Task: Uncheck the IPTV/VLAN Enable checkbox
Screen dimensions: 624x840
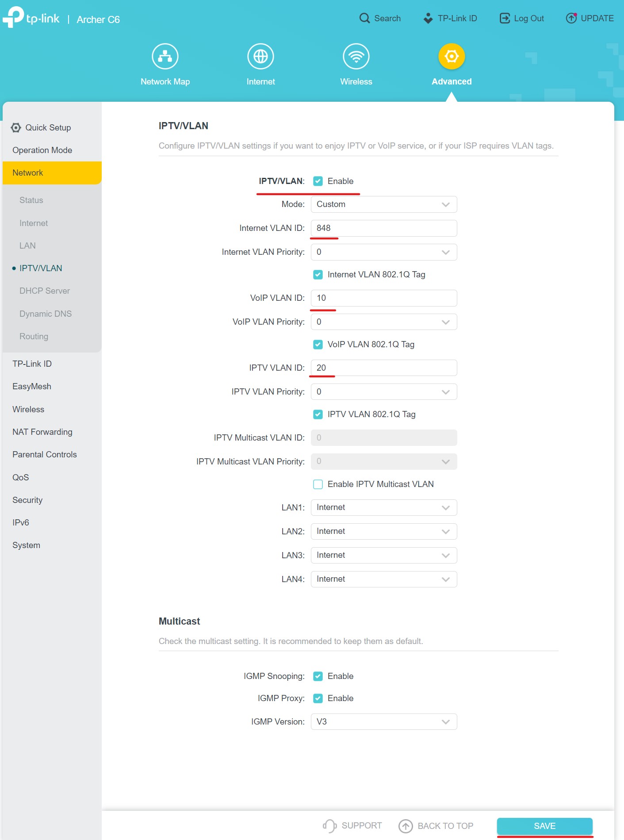Action: pos(318,181)
